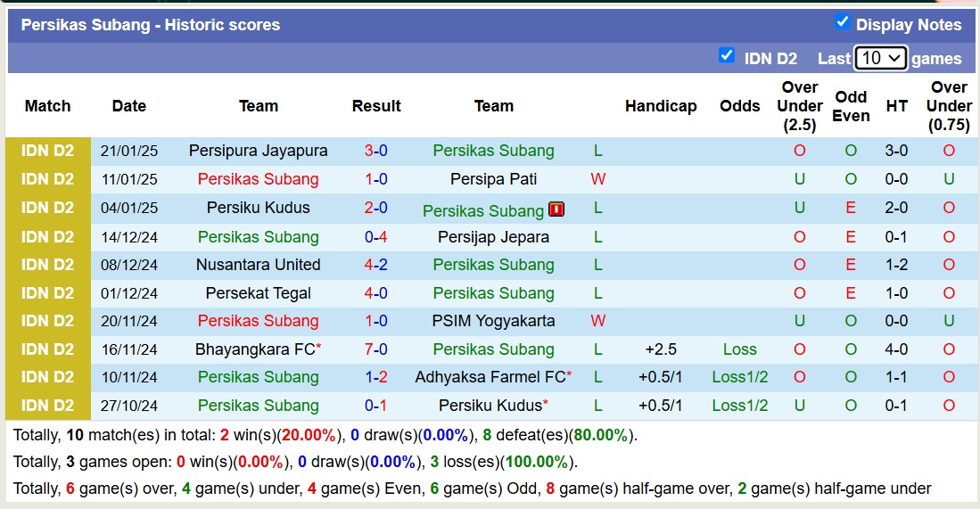Click the red card icon beside Persikas Subang
980x509 pixels.
(x=556, y=209)
